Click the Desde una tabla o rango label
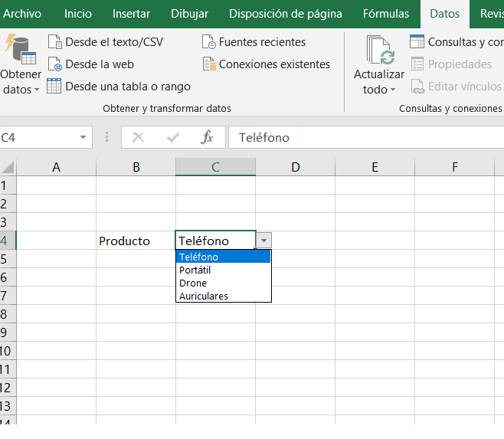Screen dimensions: 504x439 128,87
